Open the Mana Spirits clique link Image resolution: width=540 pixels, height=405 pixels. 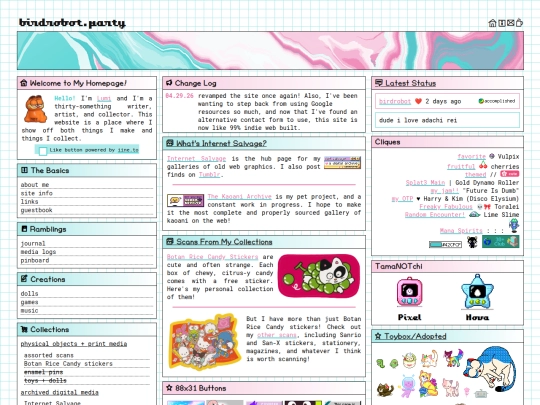click(x=461, y=230)
